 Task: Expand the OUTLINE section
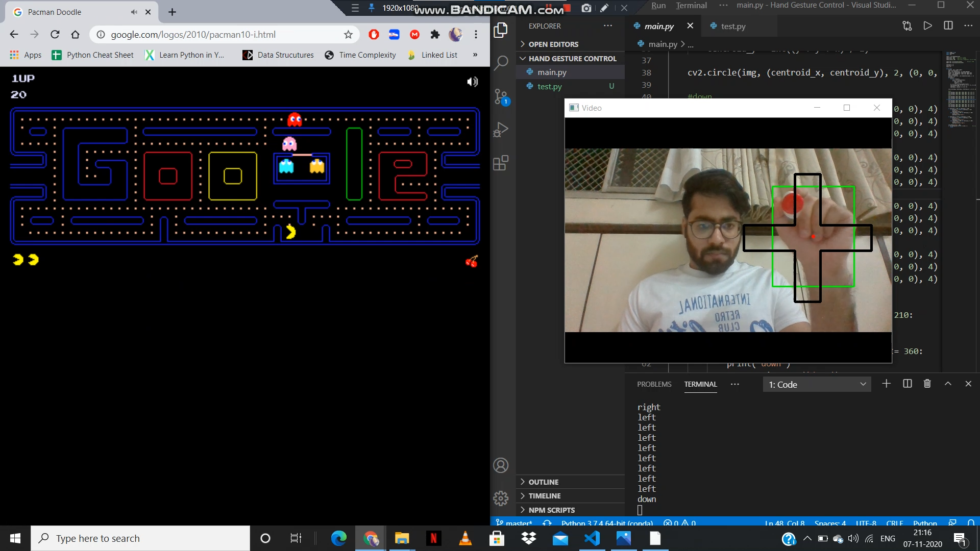click(543, 482)
